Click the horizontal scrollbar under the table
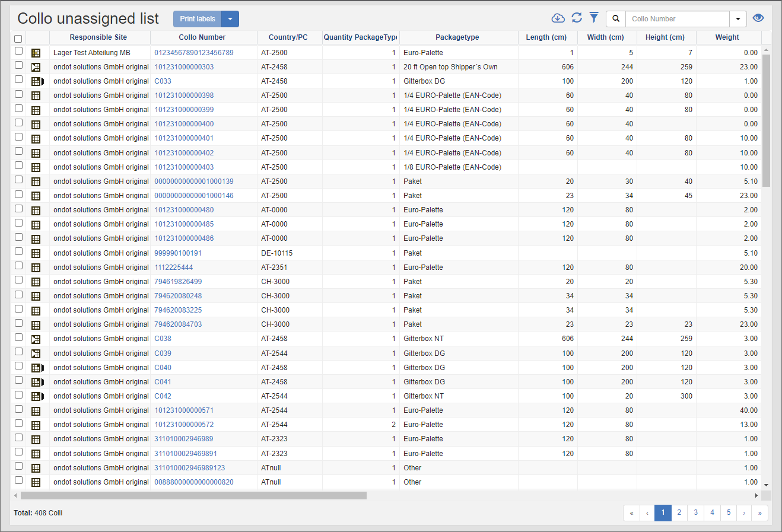Image resolution: width=782 pixels, height=532 pixels. (193, 496)
